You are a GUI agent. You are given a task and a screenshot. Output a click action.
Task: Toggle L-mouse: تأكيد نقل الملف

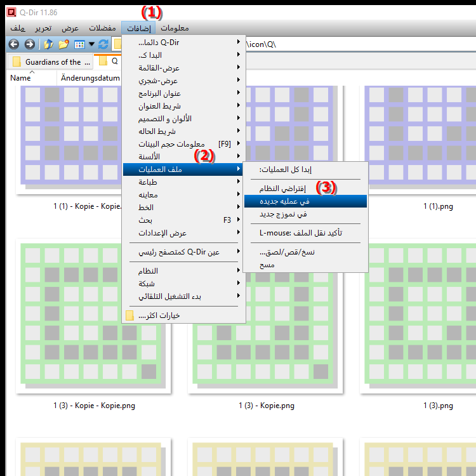[x=305, y=233]
